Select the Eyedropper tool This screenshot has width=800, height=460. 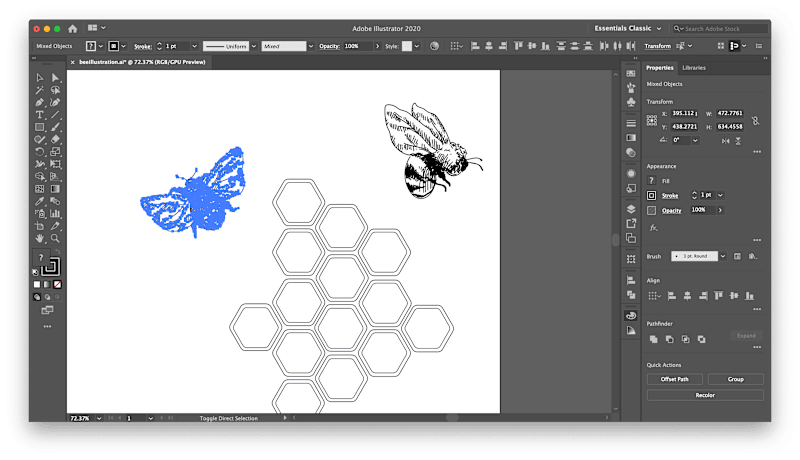click(40, 201)
